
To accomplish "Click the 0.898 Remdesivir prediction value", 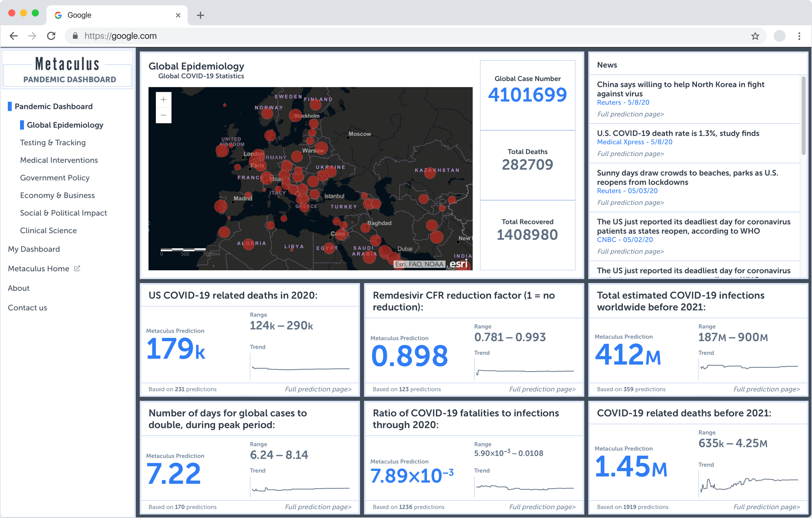I will point(409,356).
